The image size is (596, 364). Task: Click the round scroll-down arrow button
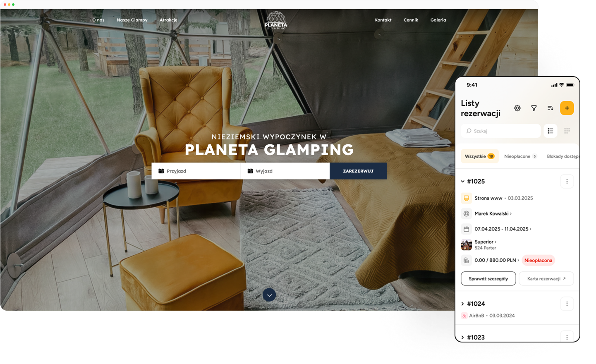pos(269,295)
